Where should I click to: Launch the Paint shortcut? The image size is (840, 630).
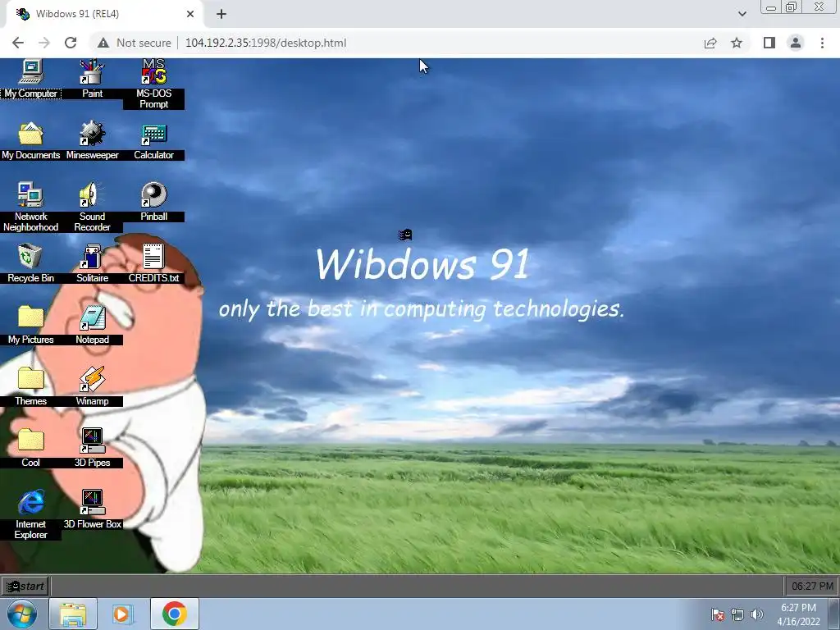pyautogui.click(x=92, y=79)
